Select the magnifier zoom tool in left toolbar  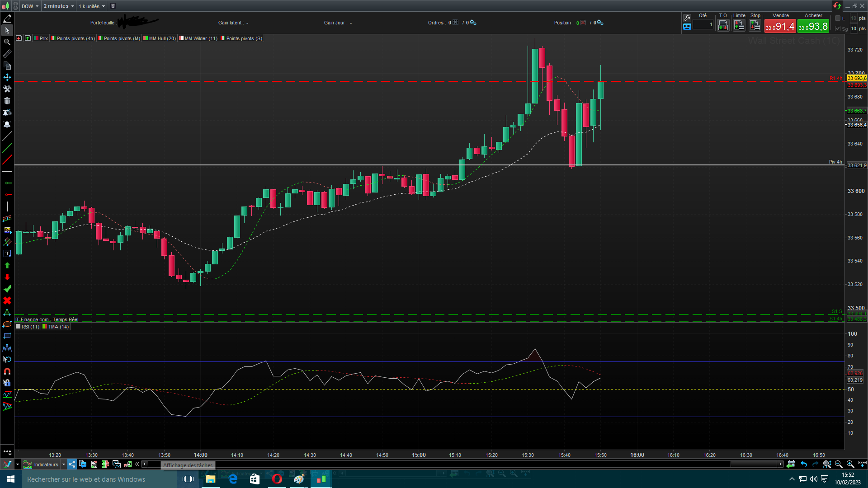tap(7, 42)
